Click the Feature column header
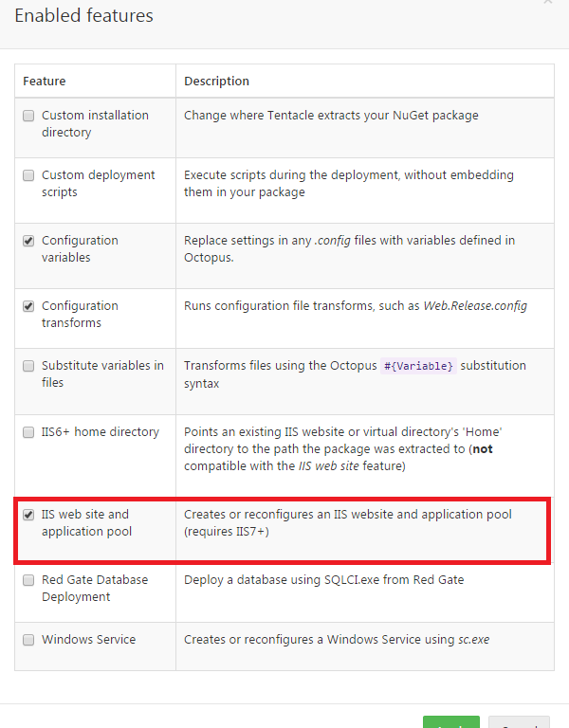569x728 pixels. tap(45, 82)
